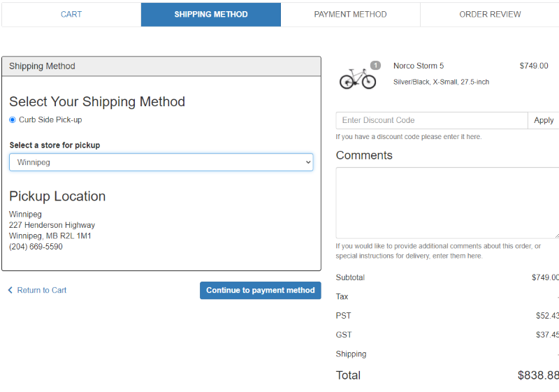Click the Curb Side Pick-up label text
This screenshot has width=559, height=392.
tap(50, 120)
